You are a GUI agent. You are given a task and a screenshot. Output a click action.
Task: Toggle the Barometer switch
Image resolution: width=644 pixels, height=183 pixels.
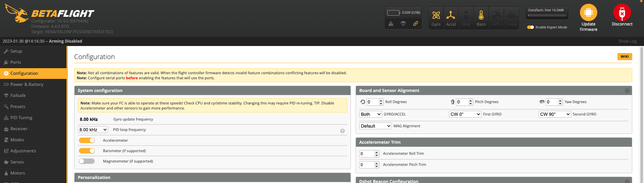point(87,151)
